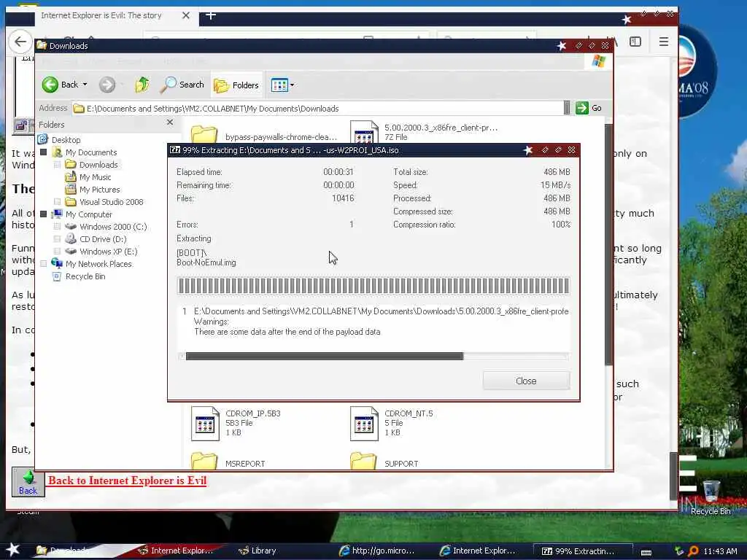The height and width of the screenshot is (560, 747).
Task: Click the extraction progress bar
Action: pos(373,286)
